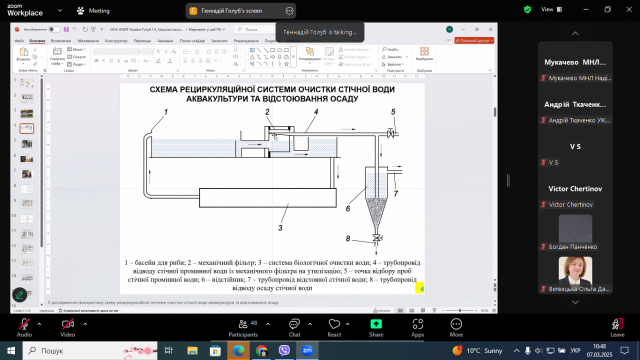
Task: Toggle AutoSave switch in the PowerPoint title bar
Action: pos(54,29)
